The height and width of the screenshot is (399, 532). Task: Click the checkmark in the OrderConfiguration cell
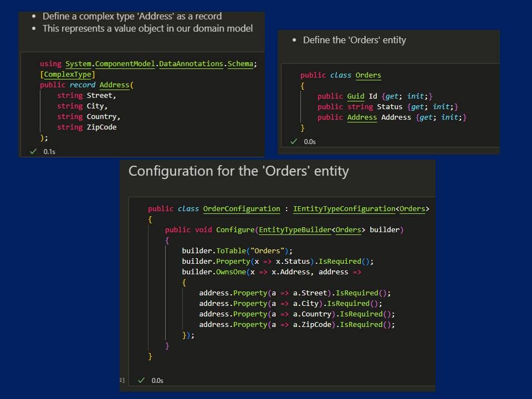pyautogui.click(x=141, y=380)
